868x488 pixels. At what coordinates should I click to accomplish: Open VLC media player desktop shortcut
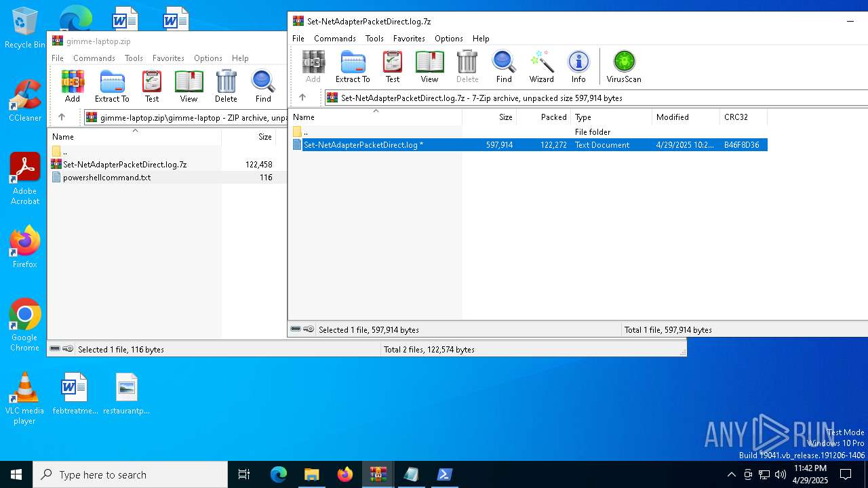[x=25, y=399]
